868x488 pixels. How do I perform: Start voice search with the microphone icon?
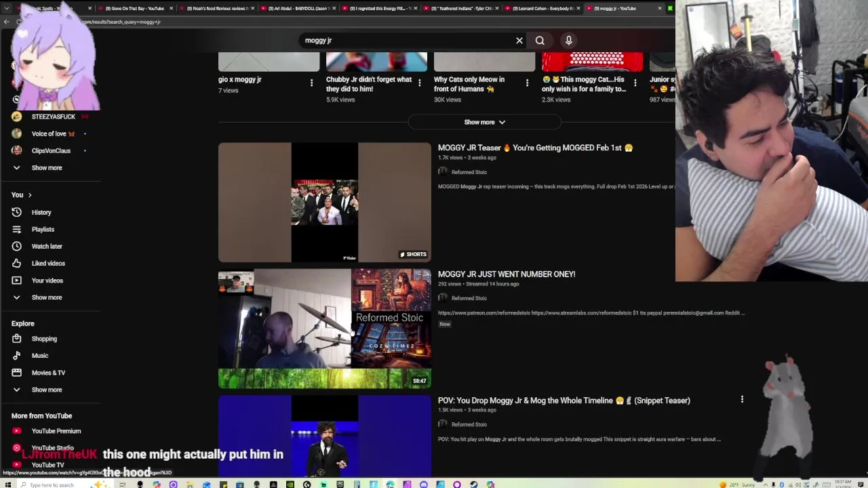coord(569,41)
